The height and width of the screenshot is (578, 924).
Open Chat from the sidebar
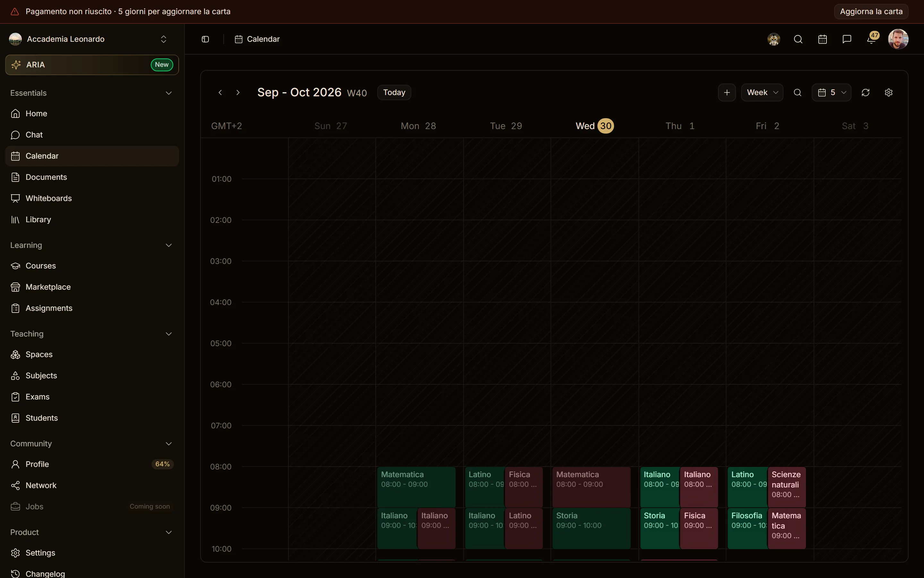pos(92,135)
